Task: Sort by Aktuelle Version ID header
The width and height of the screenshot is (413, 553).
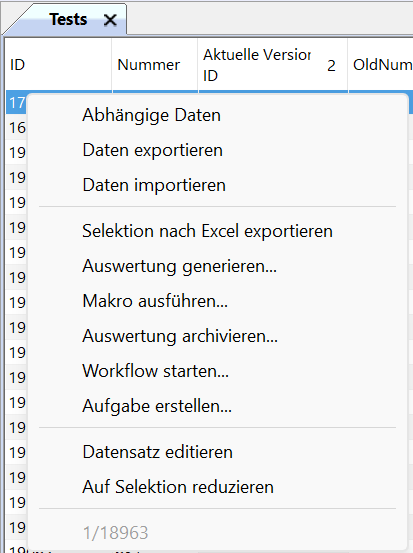Action: [273, 65]
